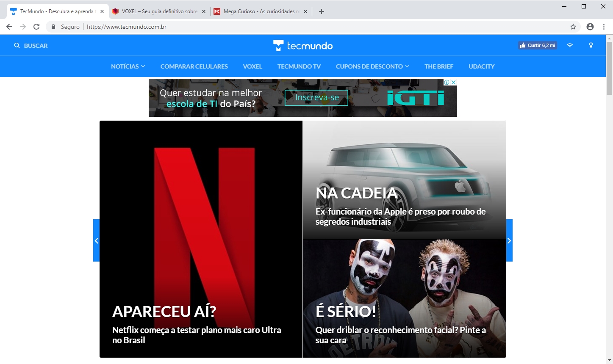Open the Chrome three-dot menu
Image resolution: width=613 pixels, height=364 pixels.
click(x=604, y=27)
